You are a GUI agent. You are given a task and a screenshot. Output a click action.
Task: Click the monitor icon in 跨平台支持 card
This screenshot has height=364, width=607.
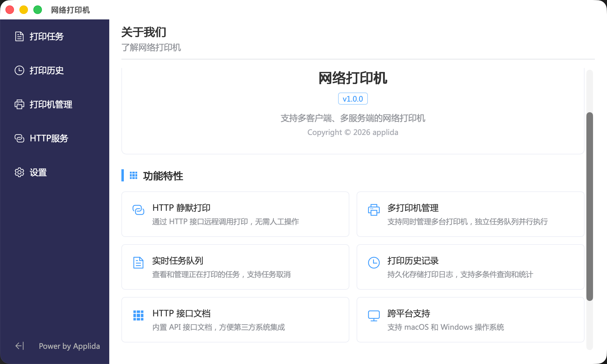(374, 316)
